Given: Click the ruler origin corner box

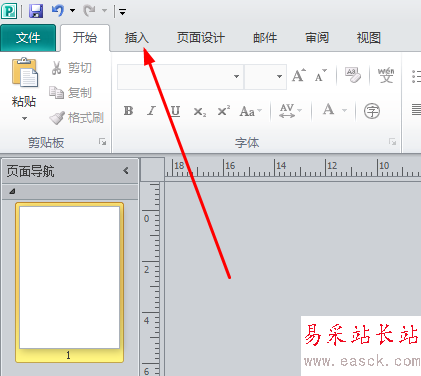Looking at the screenshot, I should coord(152,170).
